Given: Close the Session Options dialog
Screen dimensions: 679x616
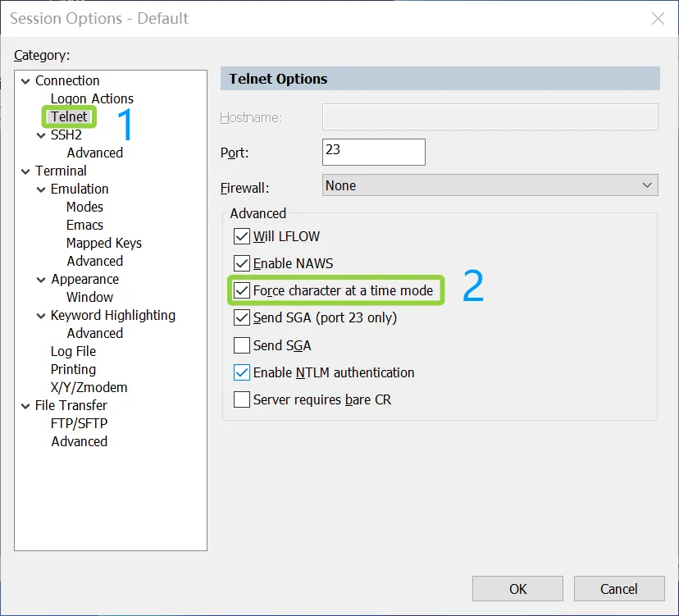Looking at the screenshot, I should point(657,19).
